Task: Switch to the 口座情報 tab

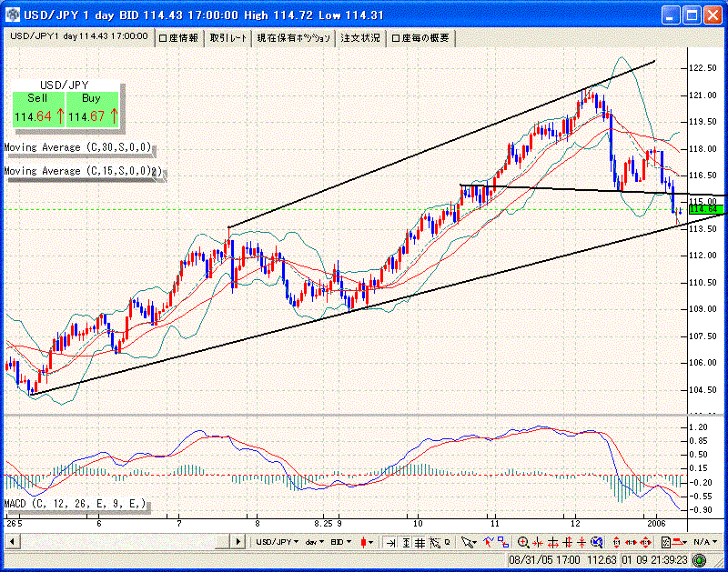Action: [178, 38]
